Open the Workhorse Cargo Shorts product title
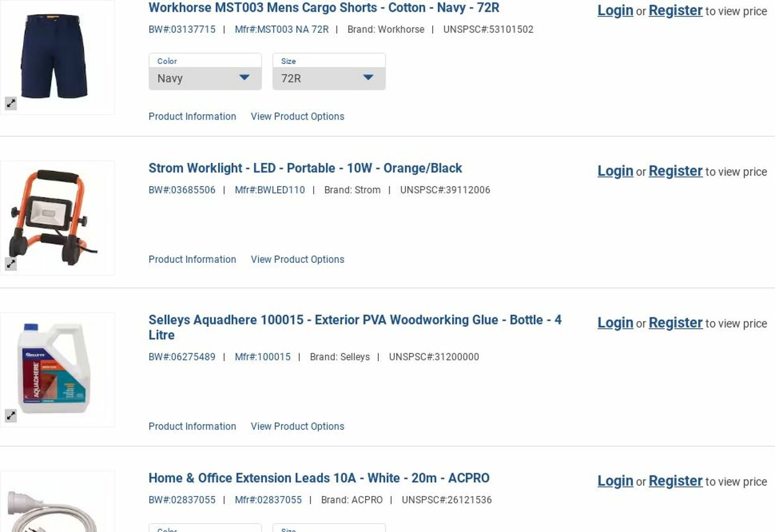This screenshot has height=532, width=775. pyautogui.click(x=324, y=8)
